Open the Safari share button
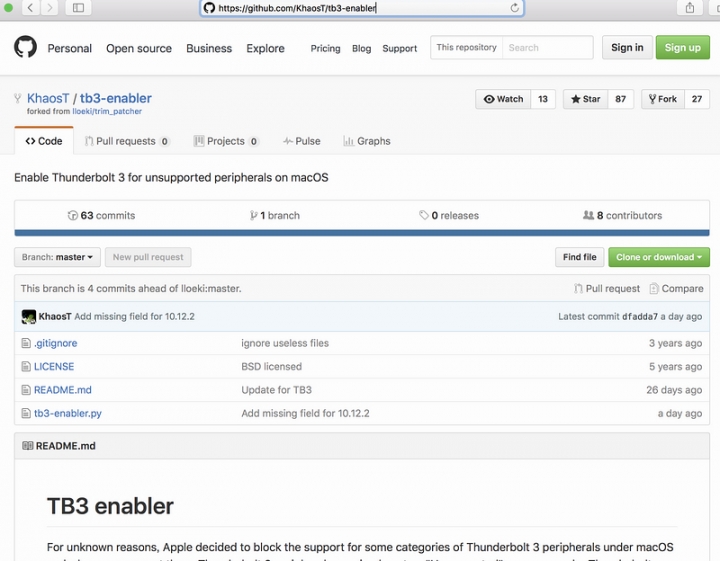 [x=690, y=7]
